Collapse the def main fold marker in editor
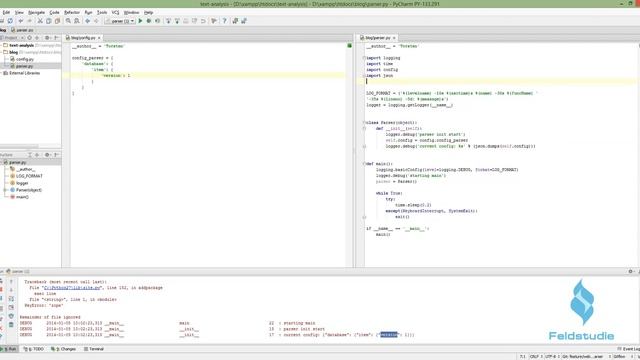 point(364,164)
